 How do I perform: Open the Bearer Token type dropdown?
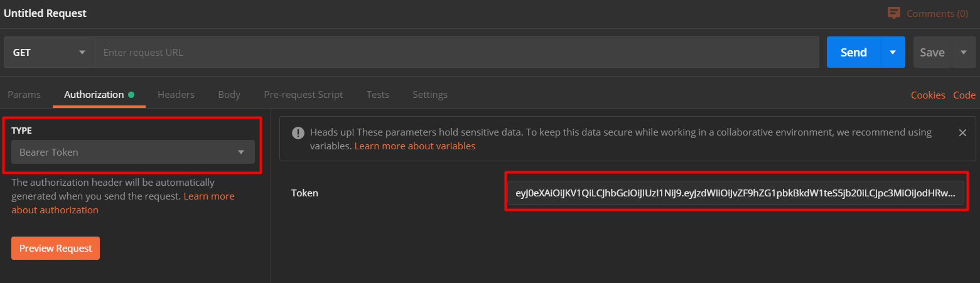[133, 152]
